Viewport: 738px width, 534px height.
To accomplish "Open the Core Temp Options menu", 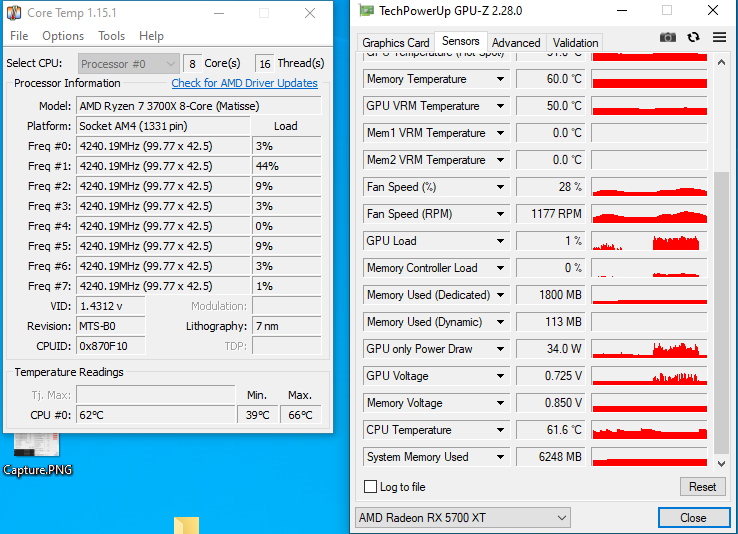I will 63,36.
